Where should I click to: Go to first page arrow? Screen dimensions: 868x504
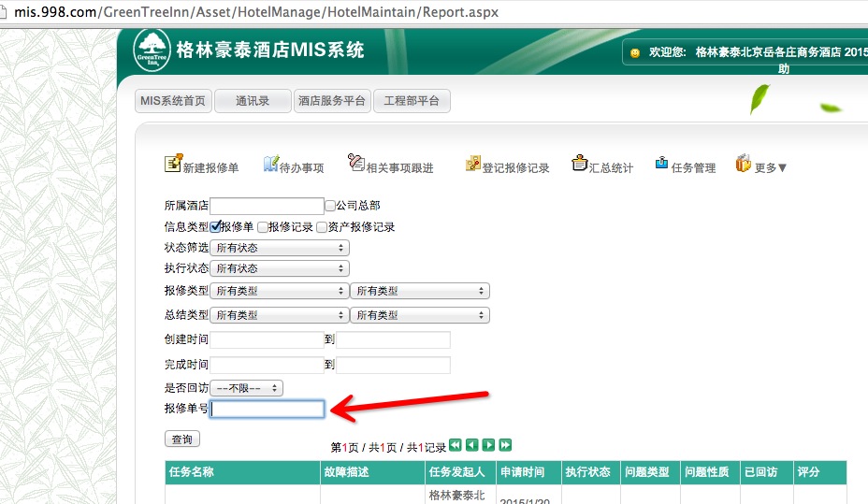coord(455,445)
